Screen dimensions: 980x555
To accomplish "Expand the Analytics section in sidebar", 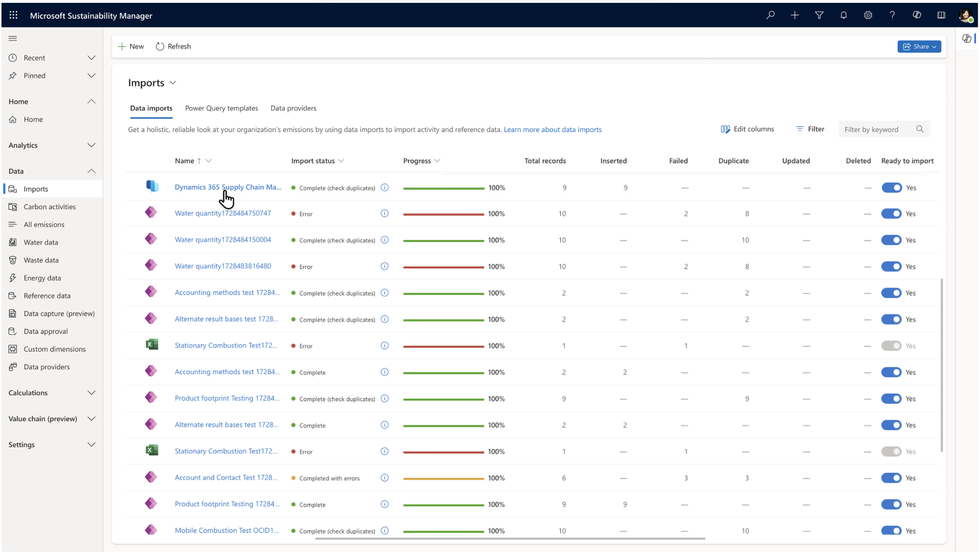I will 91,145.
